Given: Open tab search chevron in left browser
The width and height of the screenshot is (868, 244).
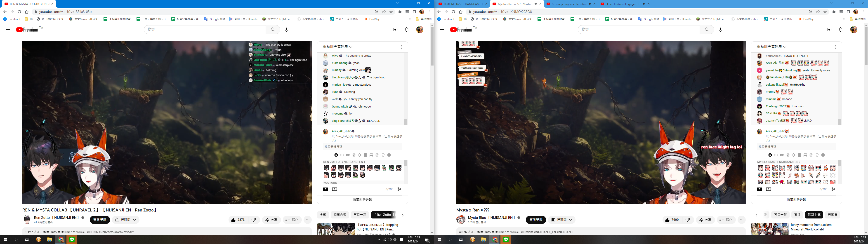Looking at the screenshot, I should click(x=398, y=3).
